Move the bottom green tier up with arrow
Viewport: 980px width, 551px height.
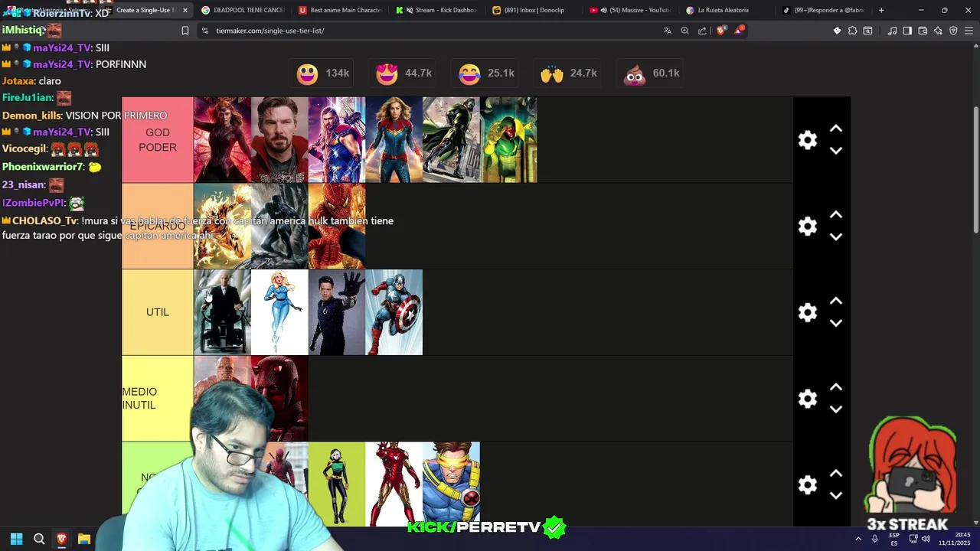836,474
